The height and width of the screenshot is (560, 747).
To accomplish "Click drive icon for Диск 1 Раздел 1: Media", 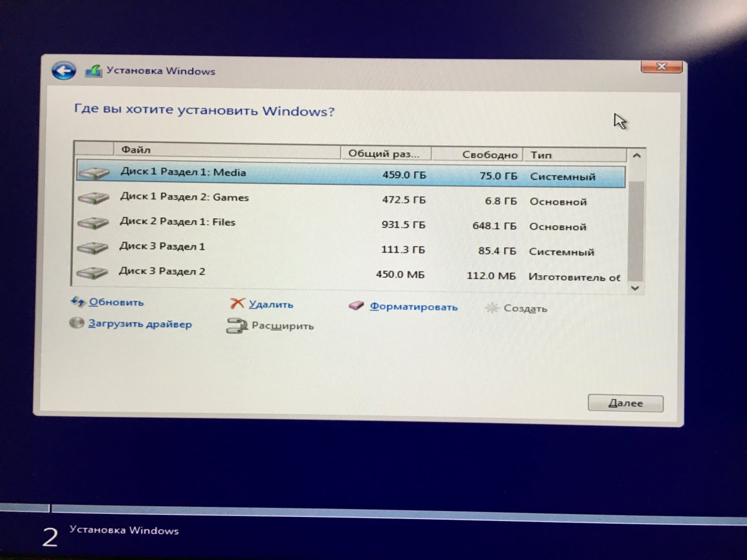I will tap(94, 173).
